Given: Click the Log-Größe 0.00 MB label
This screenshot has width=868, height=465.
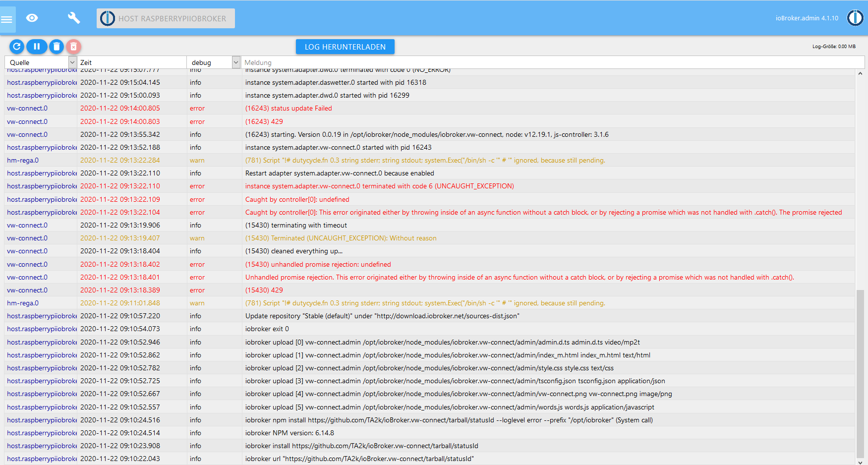Looking at the screenshot, I should (x=834, y=47).
